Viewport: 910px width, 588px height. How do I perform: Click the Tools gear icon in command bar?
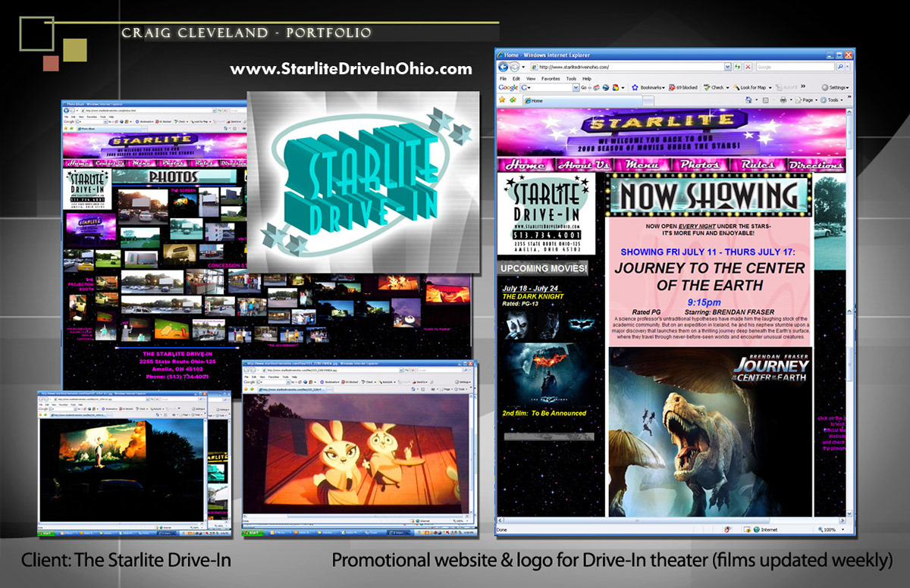pyautogui.click(x=824, y=99)
